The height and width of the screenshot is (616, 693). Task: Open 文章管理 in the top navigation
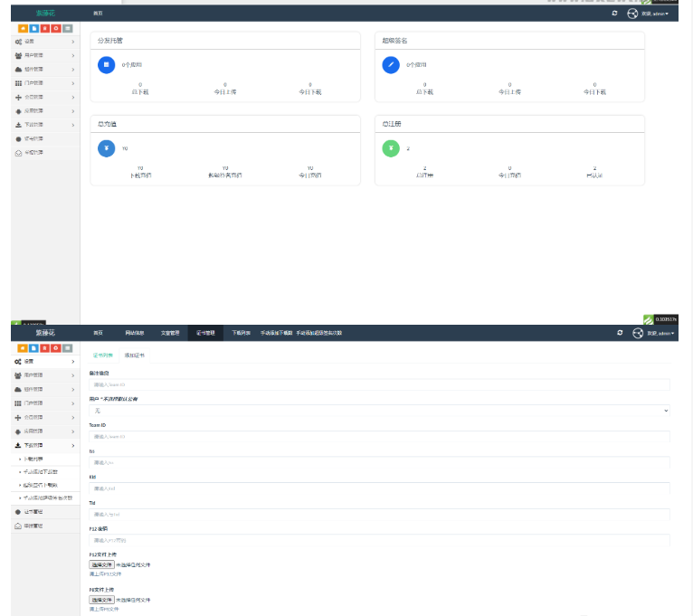pyautogui.click(x=170, y=333)
